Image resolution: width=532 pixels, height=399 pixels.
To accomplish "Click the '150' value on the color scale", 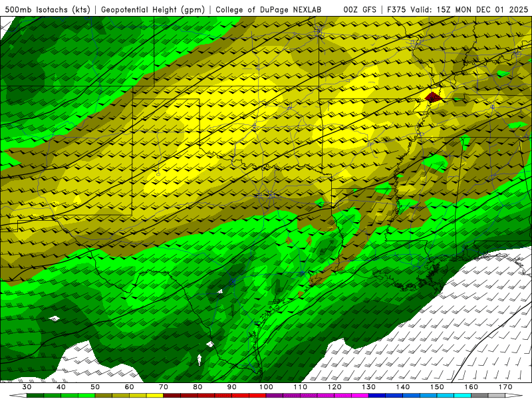I will pos(437,387).
